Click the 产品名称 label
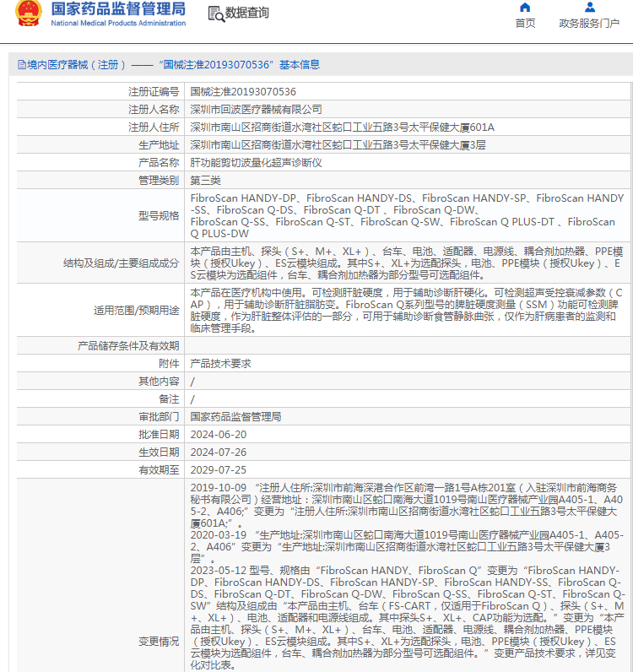 tap(159, 163)
